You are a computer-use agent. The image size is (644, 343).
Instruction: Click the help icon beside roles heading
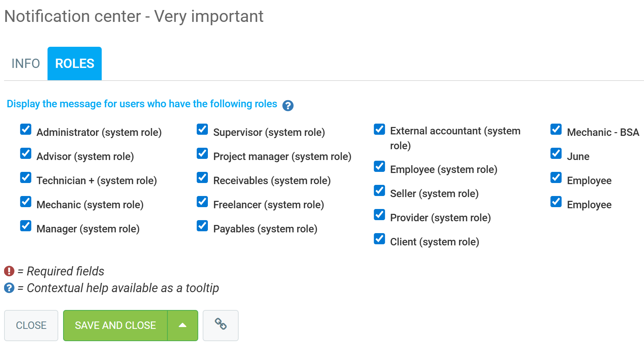click(288, 106)
